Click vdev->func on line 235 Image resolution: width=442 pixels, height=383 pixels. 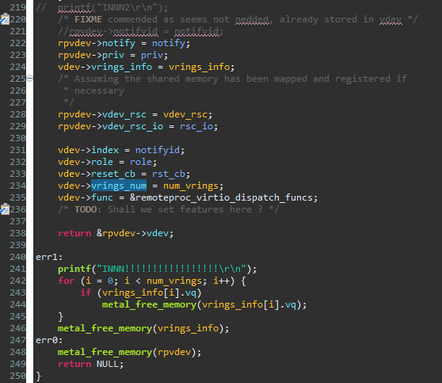coord(85,198)
